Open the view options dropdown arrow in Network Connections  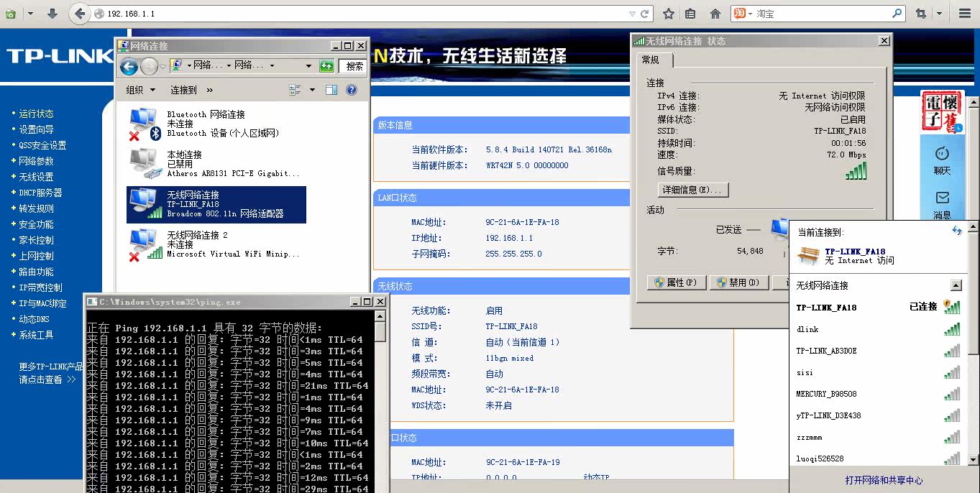(312, 90)
